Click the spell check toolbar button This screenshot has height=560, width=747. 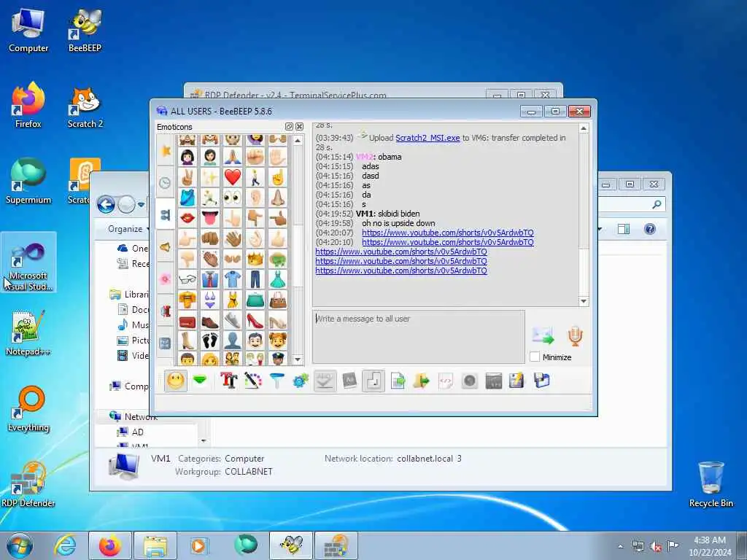point(325,381)
